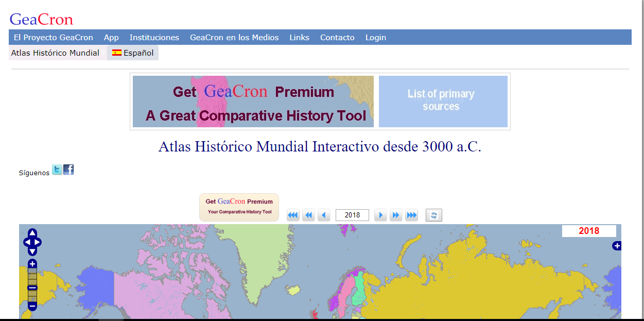The width and height of the screenshot is (644, 321).
Task: Click the Get GeaCron Premium banner
Action: point(252,102)
